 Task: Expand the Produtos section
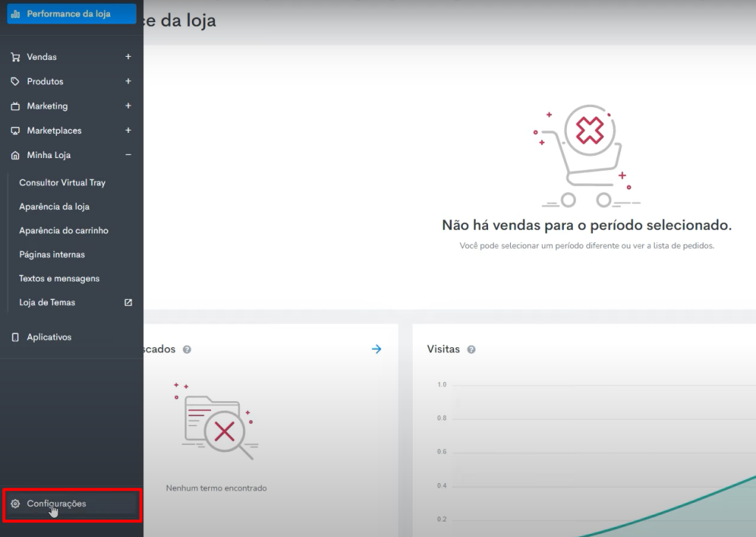pos(128,81)
